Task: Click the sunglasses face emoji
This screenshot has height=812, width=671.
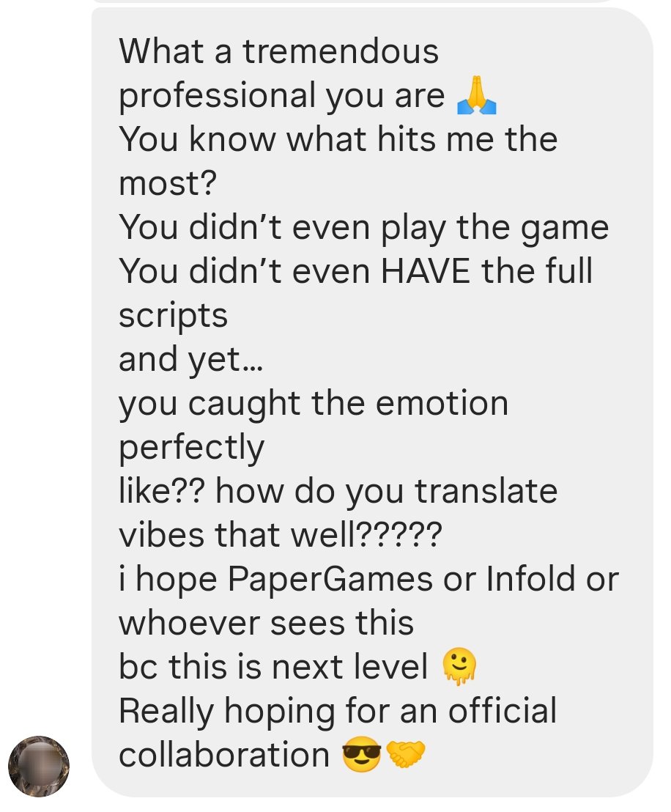Action: click(361, 754)
